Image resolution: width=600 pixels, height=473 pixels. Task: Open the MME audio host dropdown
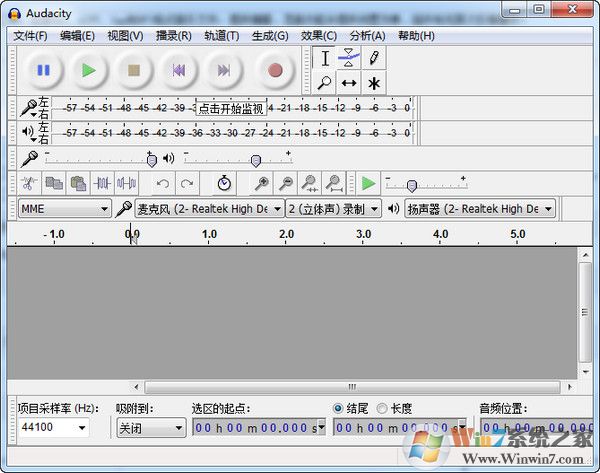click(x=64, y=209)
